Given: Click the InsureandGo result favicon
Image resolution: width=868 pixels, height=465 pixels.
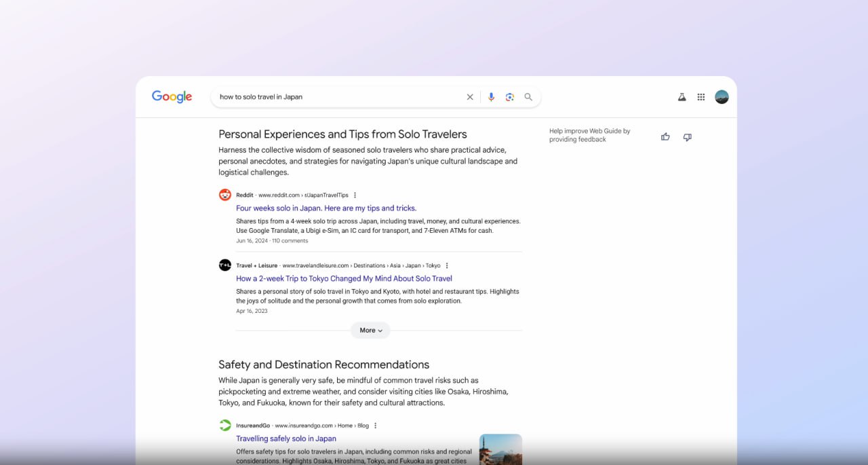Looking at the screenshot, I should point(225,426).
